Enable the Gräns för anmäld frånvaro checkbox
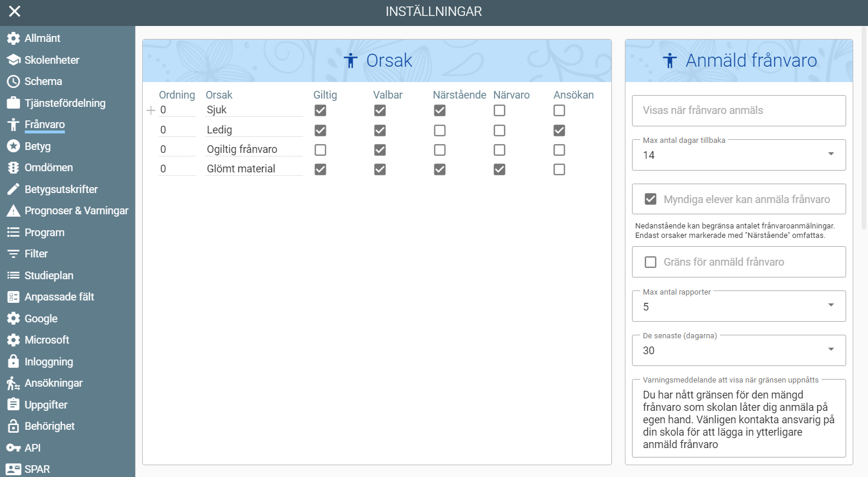This screenshot has width=868, height=477. pos(651,262)
